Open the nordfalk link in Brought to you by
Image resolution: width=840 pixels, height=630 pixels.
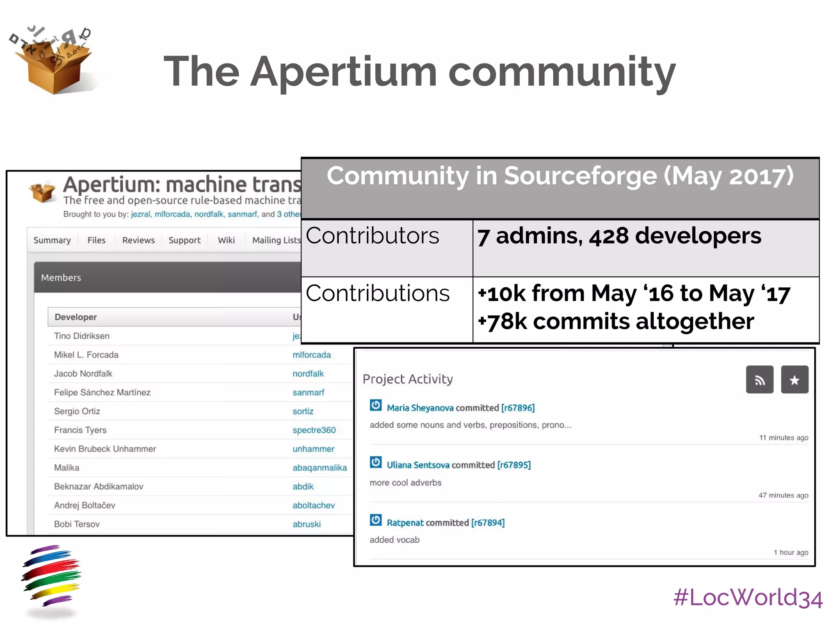209,214
